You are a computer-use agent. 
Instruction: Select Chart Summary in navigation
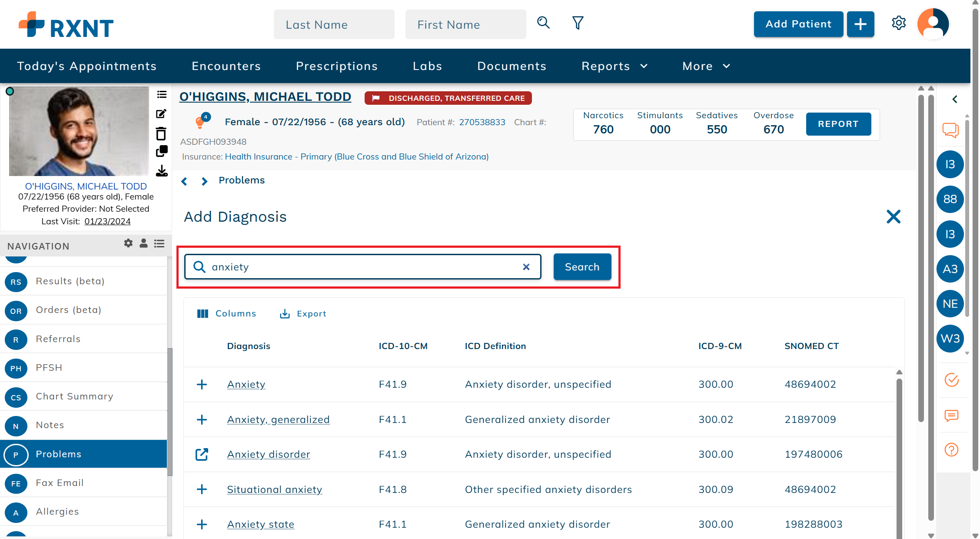click(83, 396)
